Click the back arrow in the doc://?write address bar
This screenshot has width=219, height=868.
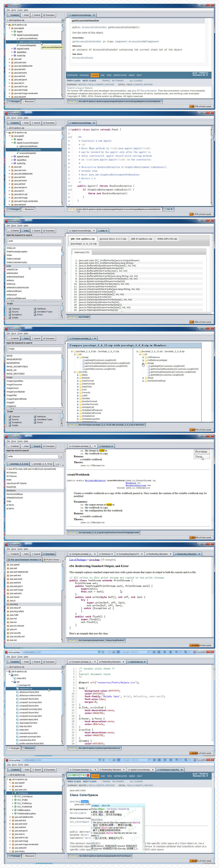(x=71, y=317)
